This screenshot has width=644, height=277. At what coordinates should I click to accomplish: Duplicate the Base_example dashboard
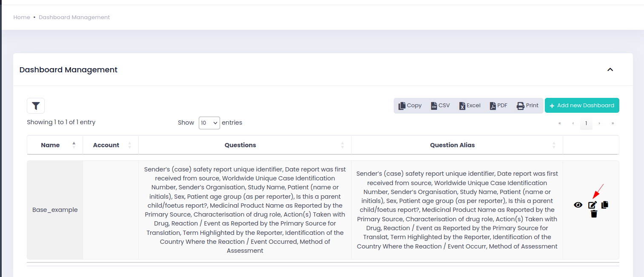coord(605,205)
